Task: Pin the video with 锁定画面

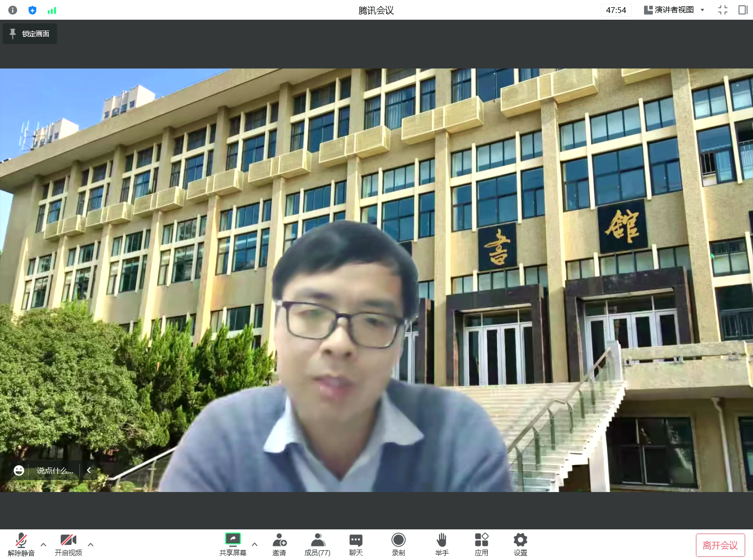Action: point(30,34)
